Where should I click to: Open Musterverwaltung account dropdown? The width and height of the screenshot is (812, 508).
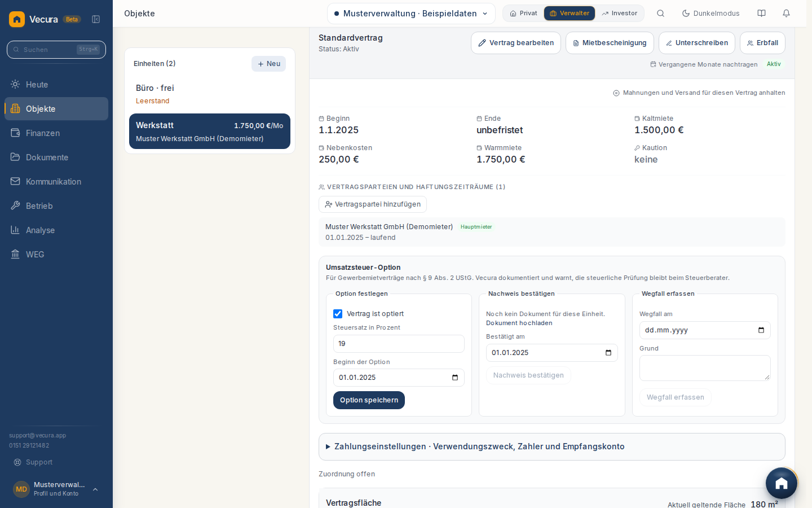click(411, 14)
